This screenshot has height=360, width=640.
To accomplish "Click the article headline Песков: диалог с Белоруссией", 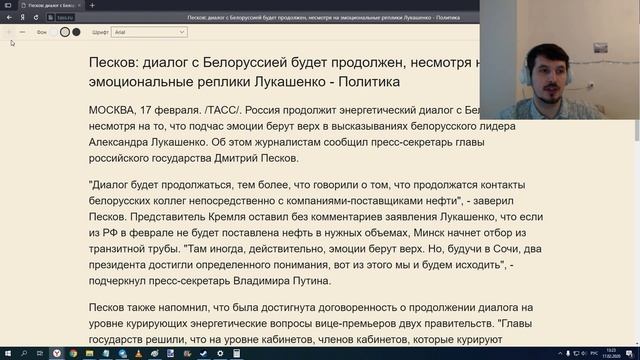I will [284, 72].
